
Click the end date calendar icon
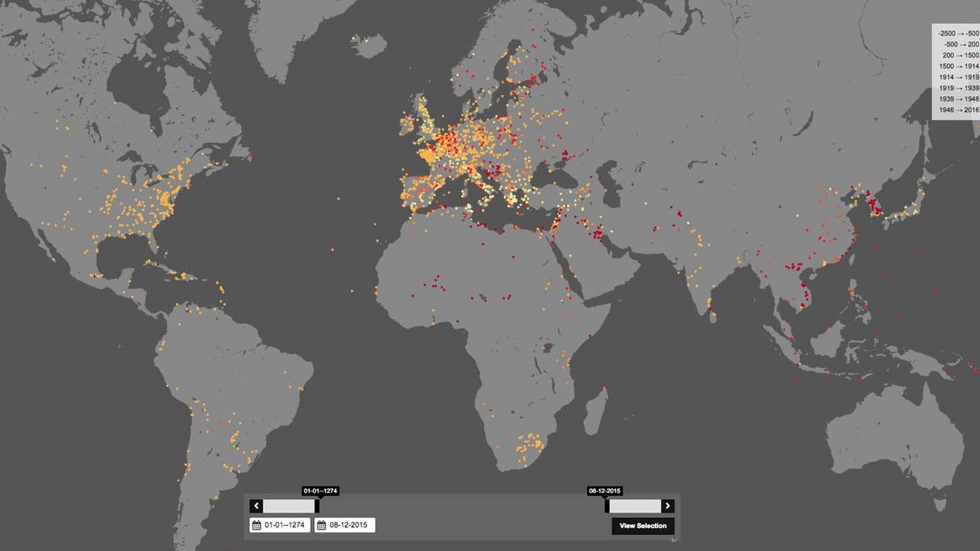[x=323, y=524]
